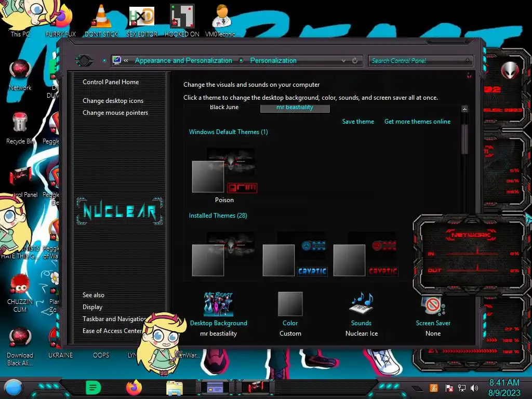Open the Firefox shortcut on the desktop
532x399 pixels.
pyautogui.click(x=64, y=17)
